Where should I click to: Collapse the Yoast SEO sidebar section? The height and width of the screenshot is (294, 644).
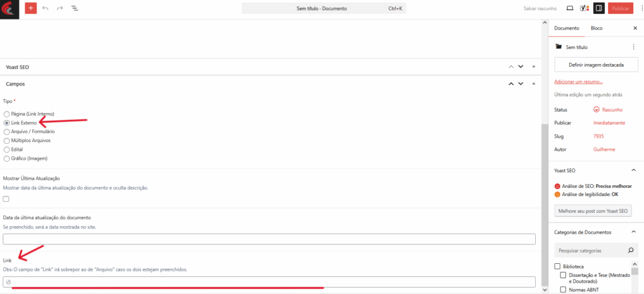[633, 170]
